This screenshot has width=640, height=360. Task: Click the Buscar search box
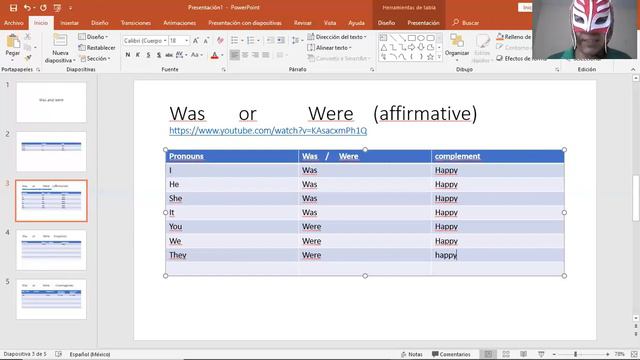coord(466,23)
